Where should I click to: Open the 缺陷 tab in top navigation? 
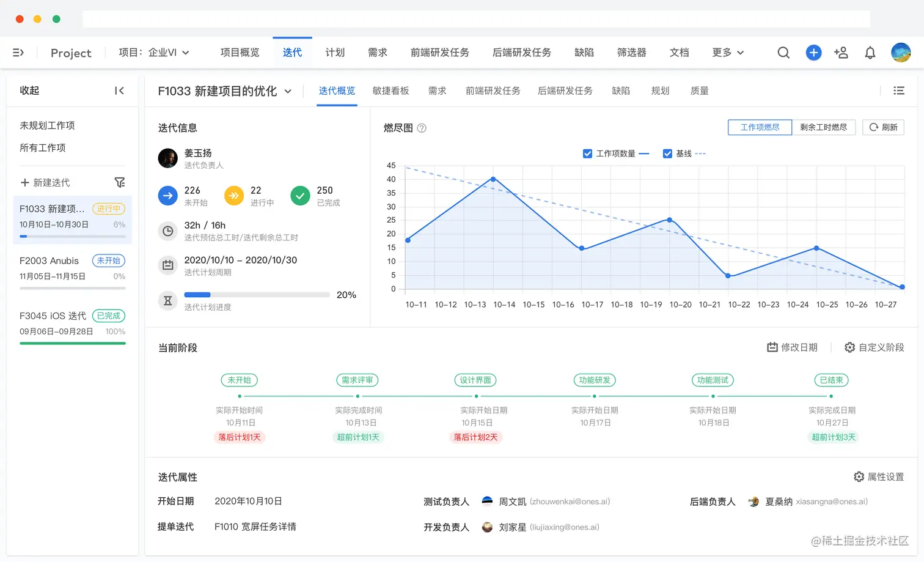pos(584,53)
